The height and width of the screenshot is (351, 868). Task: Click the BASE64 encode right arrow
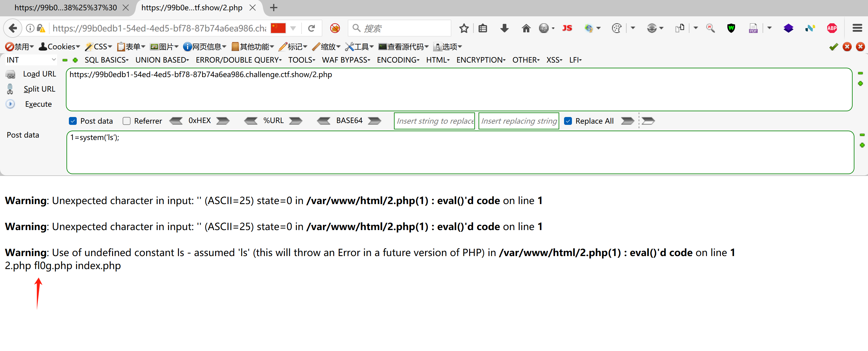[x=374, y=121]
